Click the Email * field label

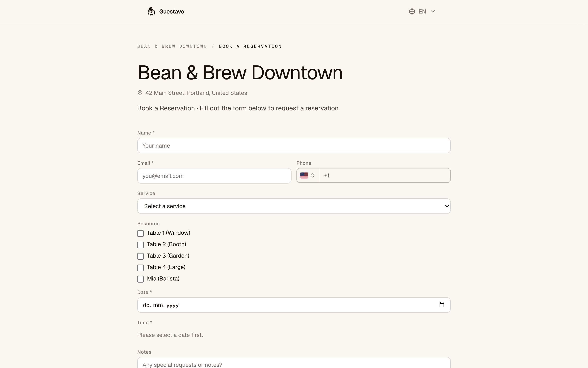146,163
